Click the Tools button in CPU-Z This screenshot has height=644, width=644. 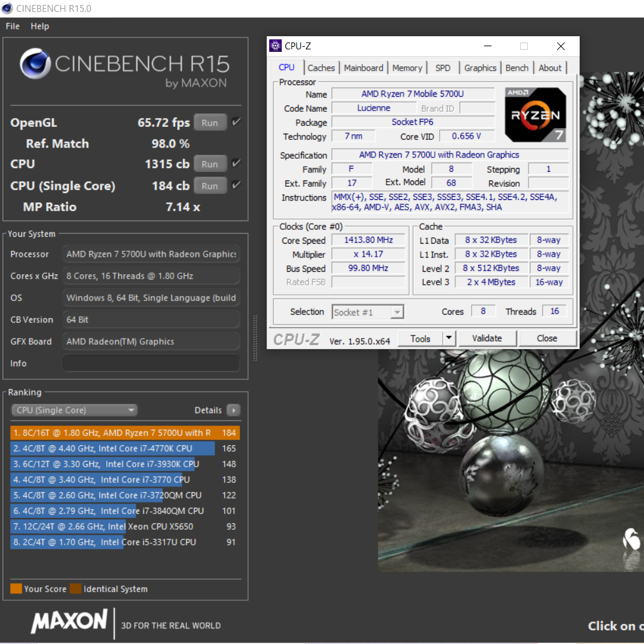pyautogui.click(x=420, y=339)
